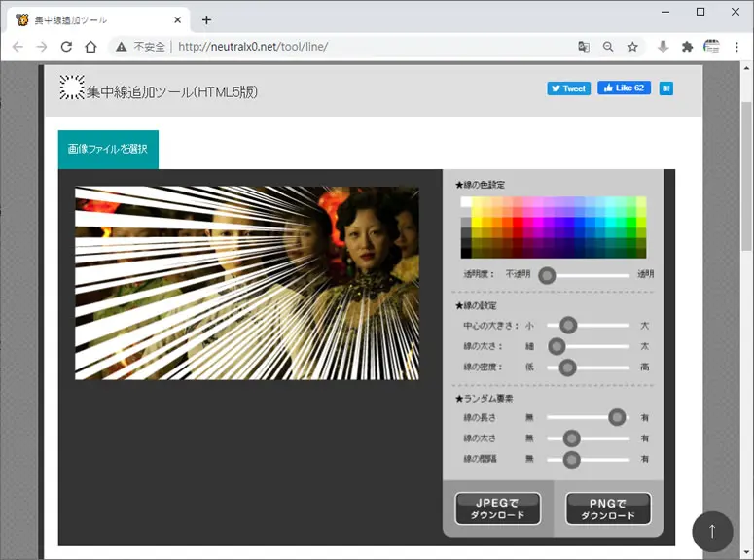Click the scroll-to-top arrow button
Viewport: 754px width, 560px height.
[x=712, y=531]
